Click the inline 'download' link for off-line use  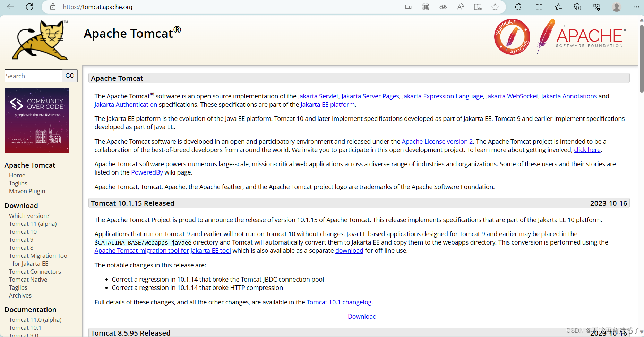click(349, 250)
